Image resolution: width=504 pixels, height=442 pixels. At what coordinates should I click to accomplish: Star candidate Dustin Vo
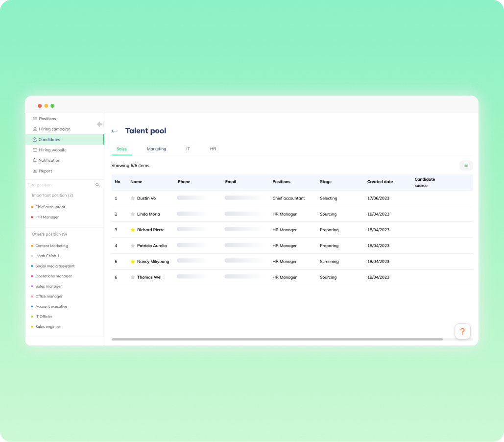click(133, 198)
